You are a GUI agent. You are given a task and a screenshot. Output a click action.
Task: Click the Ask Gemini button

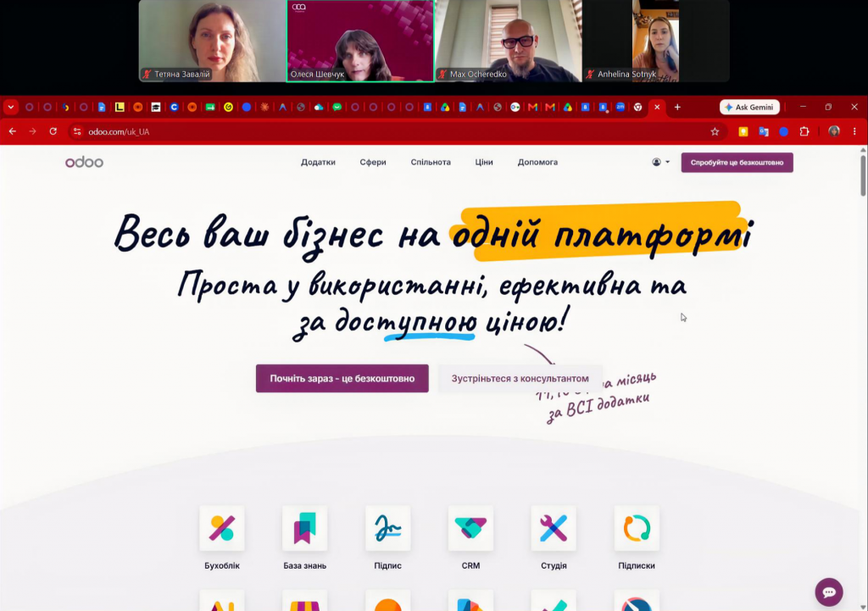(x=749, y=108)
